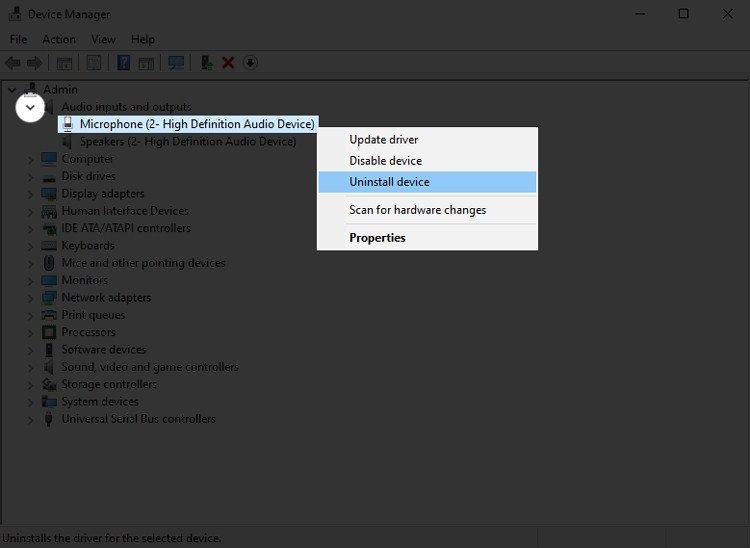Click the Storage controllers label
750x548 pixels.
109,384
